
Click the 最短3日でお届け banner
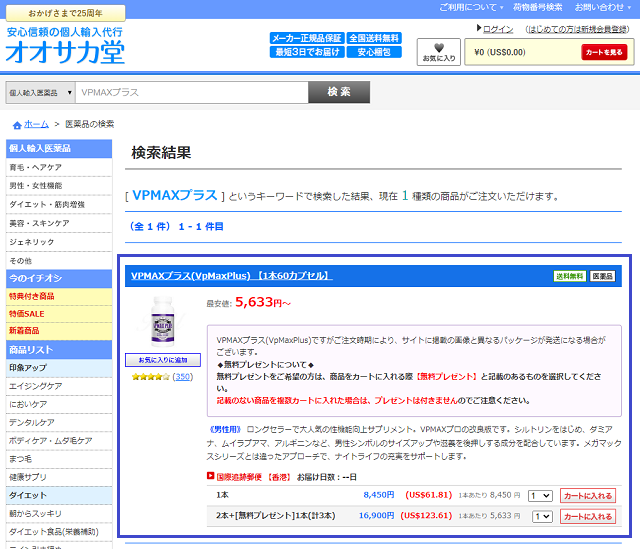[x=307, y=52]
